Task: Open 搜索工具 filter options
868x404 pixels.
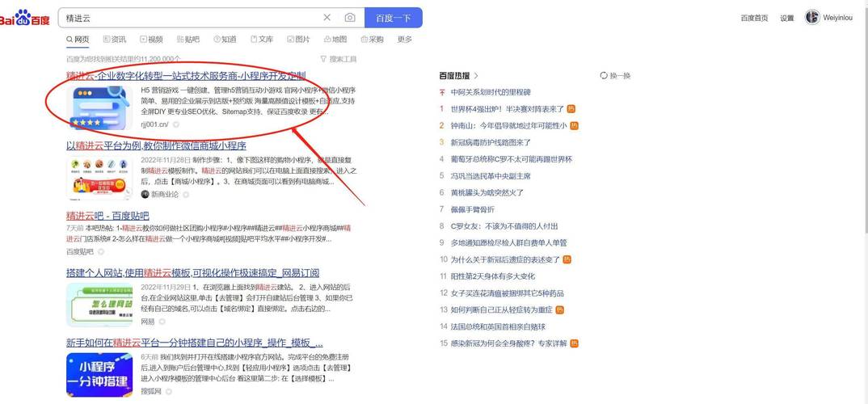Action: pyautogui.click(x=339, y=59)
